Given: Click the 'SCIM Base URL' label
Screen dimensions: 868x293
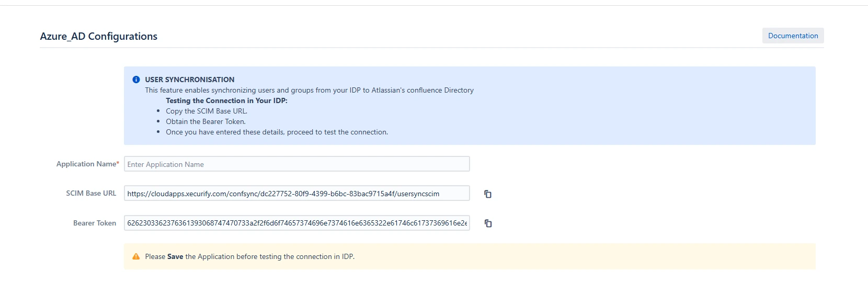Looking at the screenshot, I should [91, 193].
